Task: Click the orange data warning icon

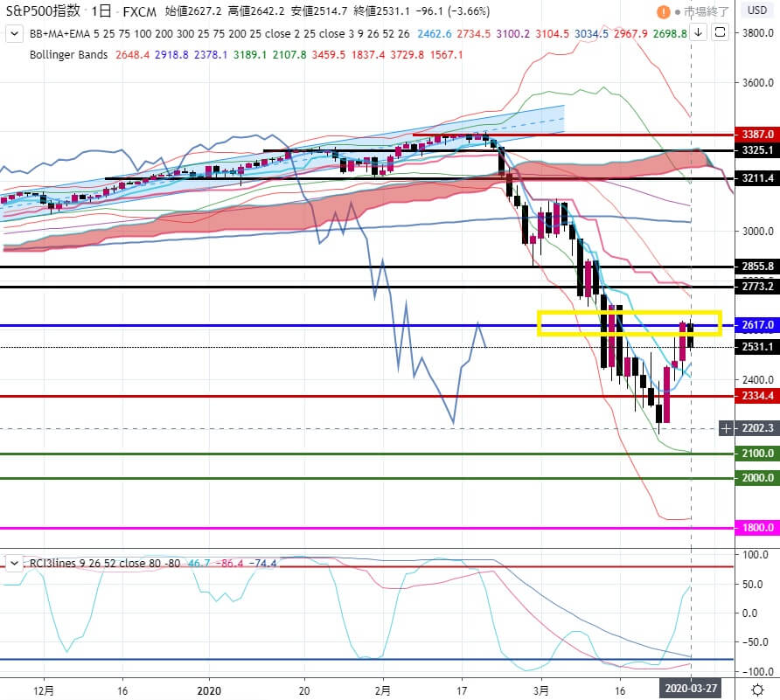Action: coord(663,11)
